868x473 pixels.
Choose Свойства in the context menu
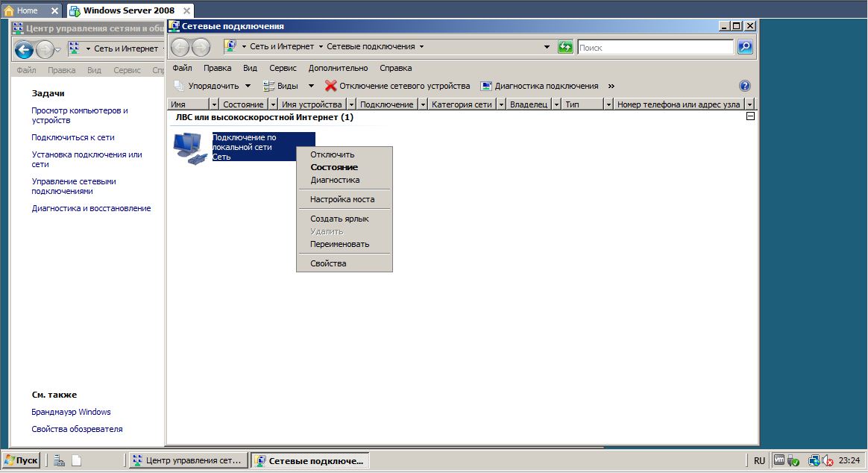pos(345,263)
